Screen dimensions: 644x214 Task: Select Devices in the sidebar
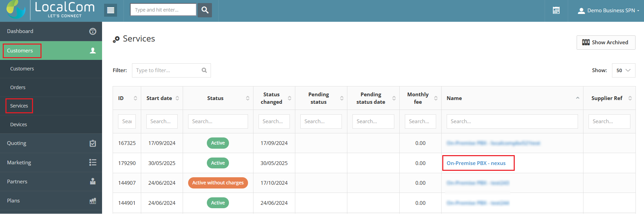(19, 125)
